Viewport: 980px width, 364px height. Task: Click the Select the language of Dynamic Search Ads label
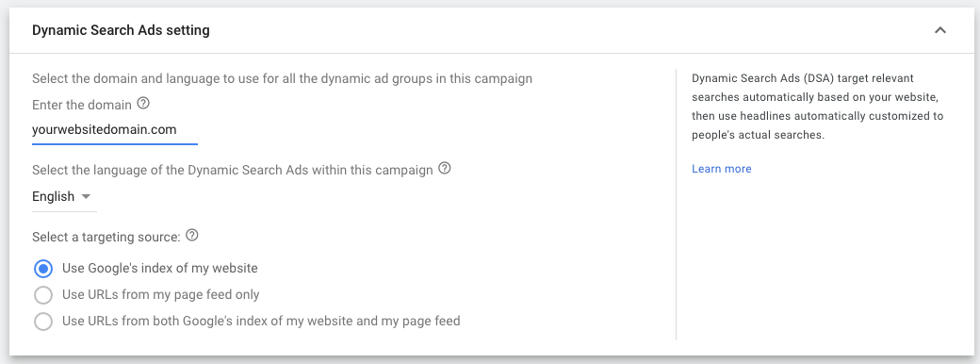pyautogui.click(x=233, y=170)
